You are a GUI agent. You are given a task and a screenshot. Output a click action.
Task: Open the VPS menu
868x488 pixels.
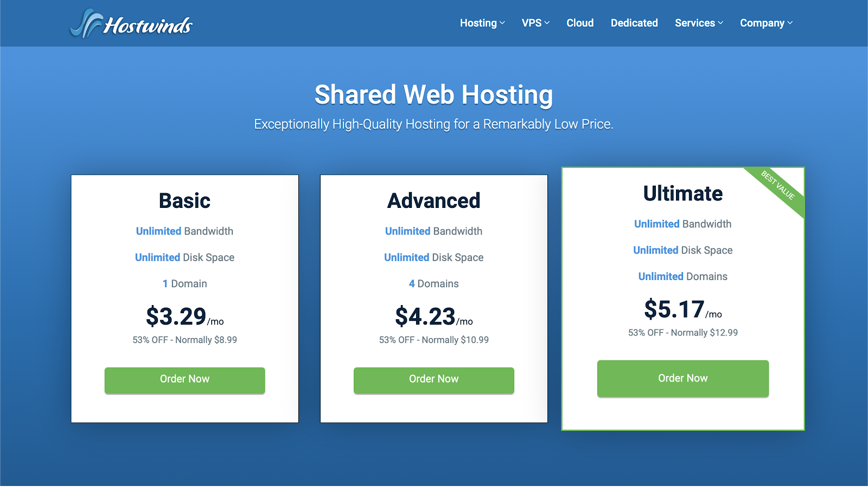pos(535,23)
